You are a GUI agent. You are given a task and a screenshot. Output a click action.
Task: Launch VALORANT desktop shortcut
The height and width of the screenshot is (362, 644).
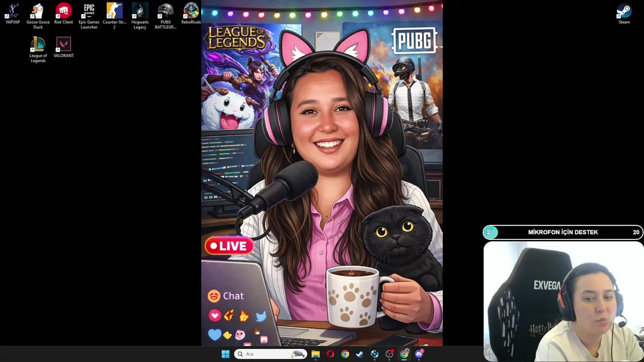coord(63,47)
